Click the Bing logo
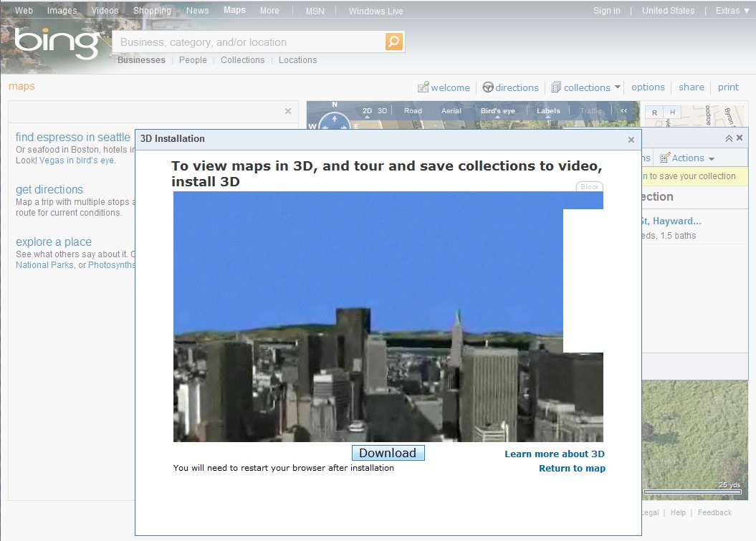Screen dimensions: 756x541 pyautogui.click(x=56, y=42)
